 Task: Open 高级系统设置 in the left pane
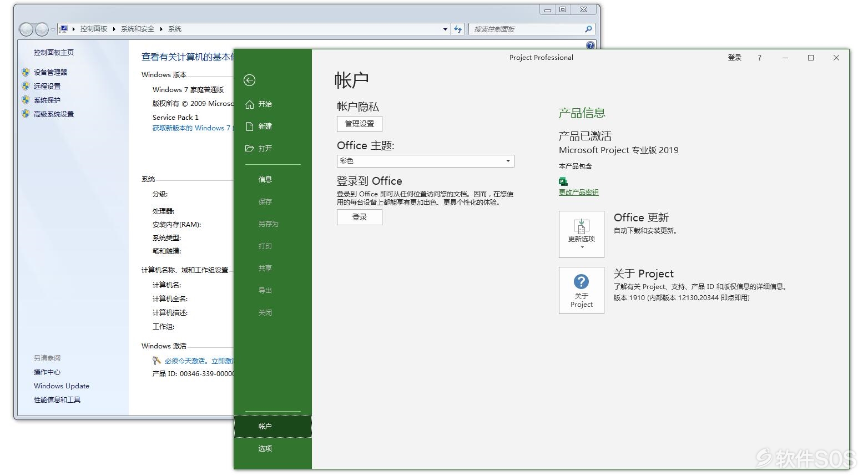tap(54, 114)
